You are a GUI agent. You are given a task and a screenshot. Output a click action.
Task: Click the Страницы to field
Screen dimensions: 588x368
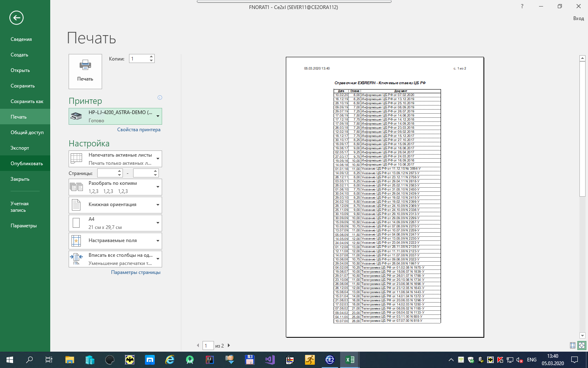143,173
